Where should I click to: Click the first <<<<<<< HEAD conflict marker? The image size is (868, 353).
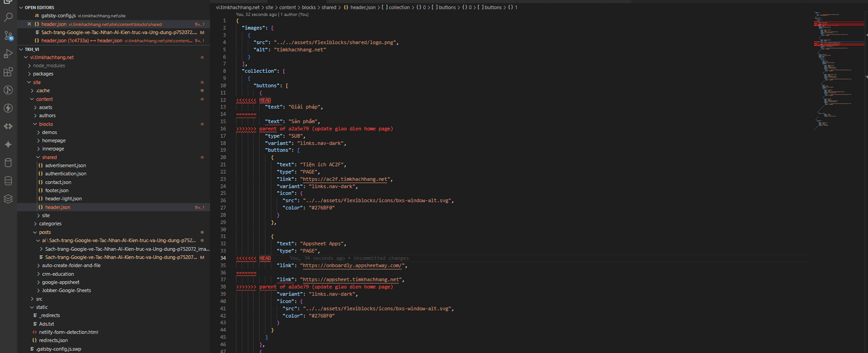(253, 100)
